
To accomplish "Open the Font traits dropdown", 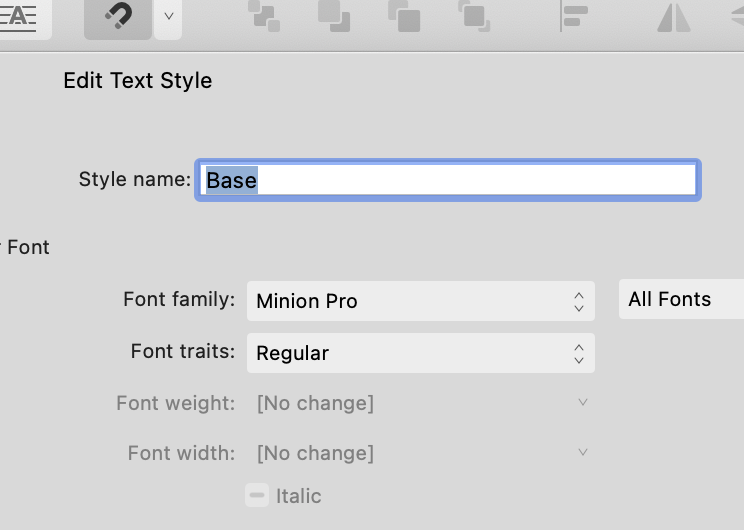I will [420, 353].
